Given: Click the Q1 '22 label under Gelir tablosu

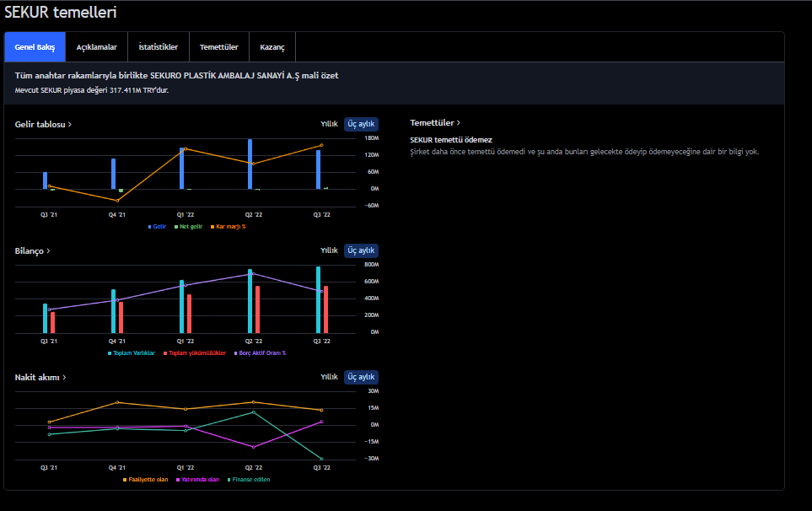Looking at the screenshot, I should [186, 215].
